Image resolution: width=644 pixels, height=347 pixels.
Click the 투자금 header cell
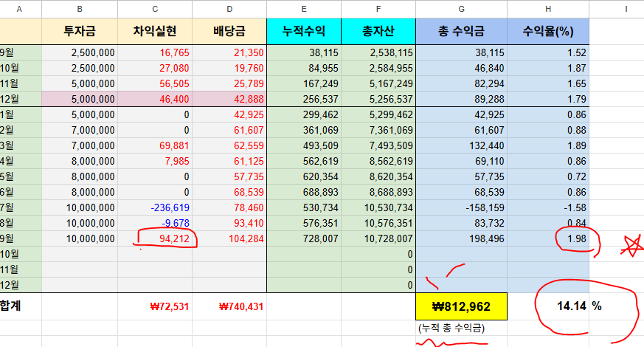tap(80, 31)
